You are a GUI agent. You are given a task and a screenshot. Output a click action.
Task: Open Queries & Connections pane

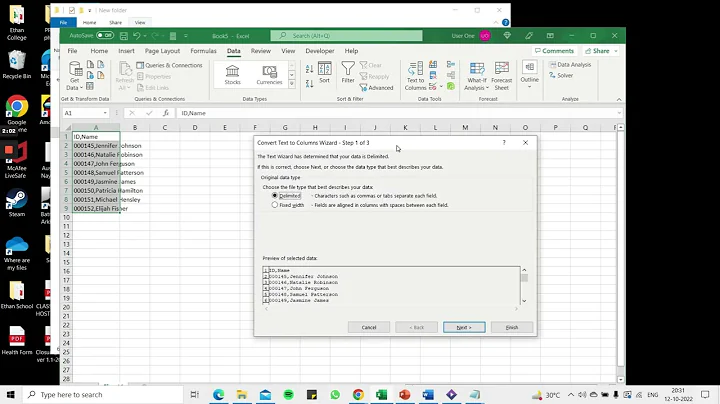[169, 65]
